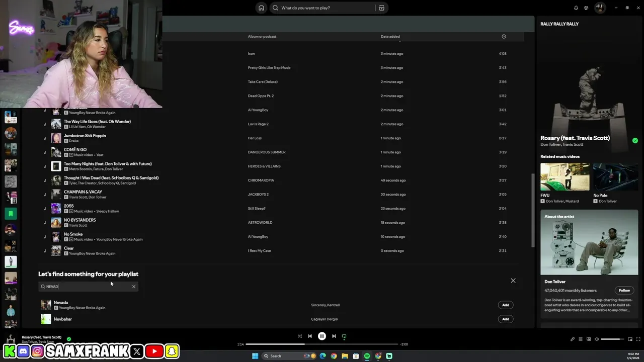Screen dimensions: 644x362
Task: Click the main playlist vertical scrollbar
Action: pyautogui.click(x=533, y=210)
